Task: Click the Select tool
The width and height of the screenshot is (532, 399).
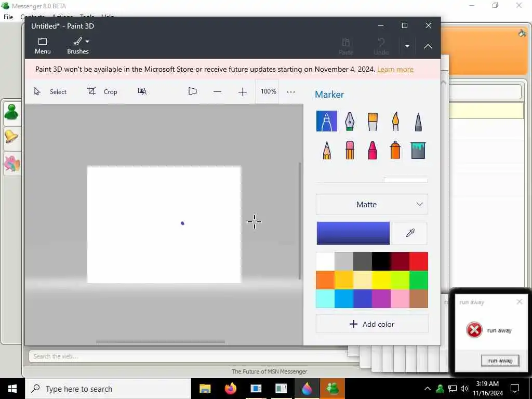Action: (x=50, y=91)
